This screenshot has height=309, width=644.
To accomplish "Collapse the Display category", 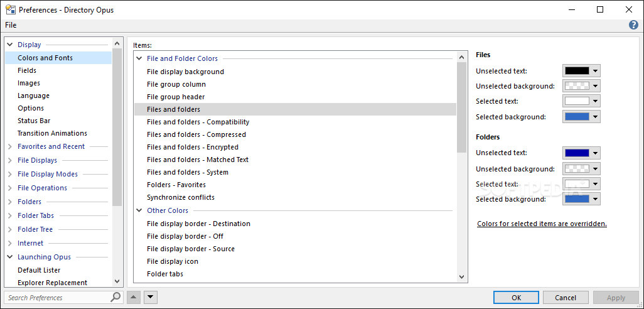I will [10, 45].
